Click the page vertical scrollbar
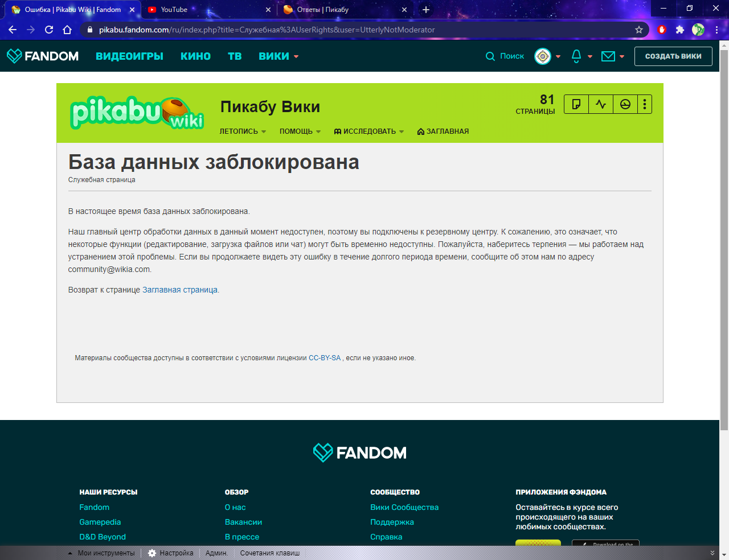Image resolution: width=729 pixels, height=560 pixels. [724, 239]
